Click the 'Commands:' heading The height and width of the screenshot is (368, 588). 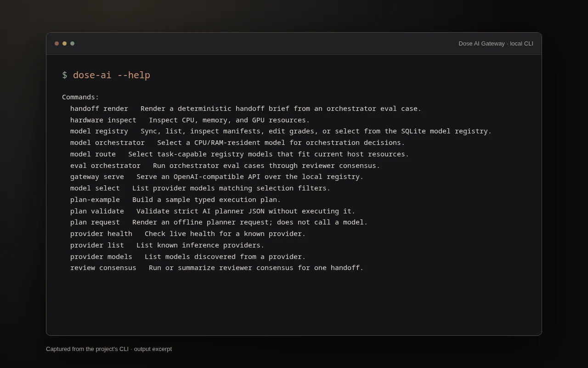pos(80,97)
